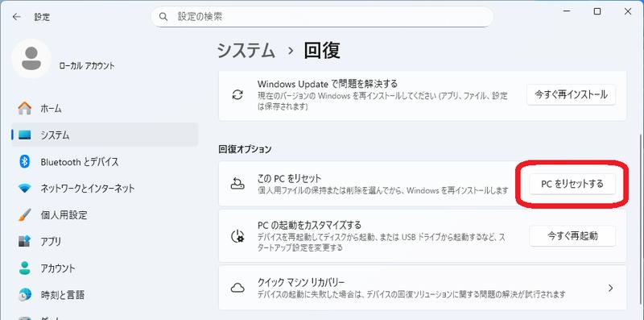
Task: Open ホーム in the sidebar
Action: click(x=105, y=109)
